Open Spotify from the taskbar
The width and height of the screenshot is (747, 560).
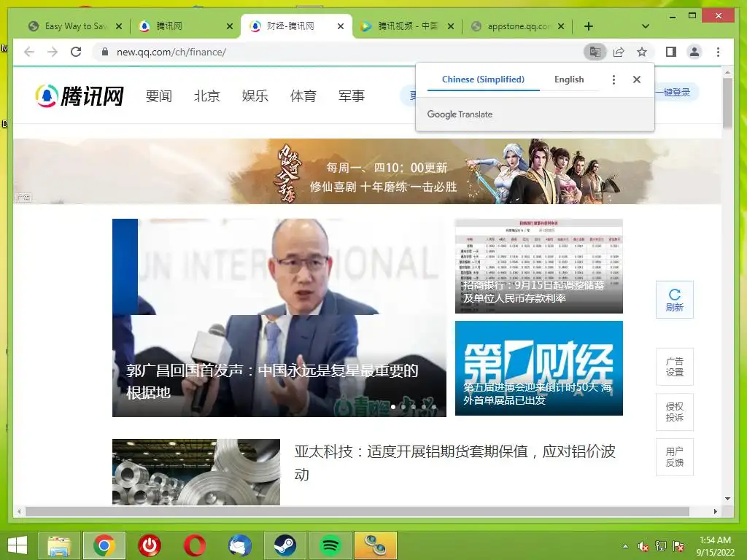point(330,545)
